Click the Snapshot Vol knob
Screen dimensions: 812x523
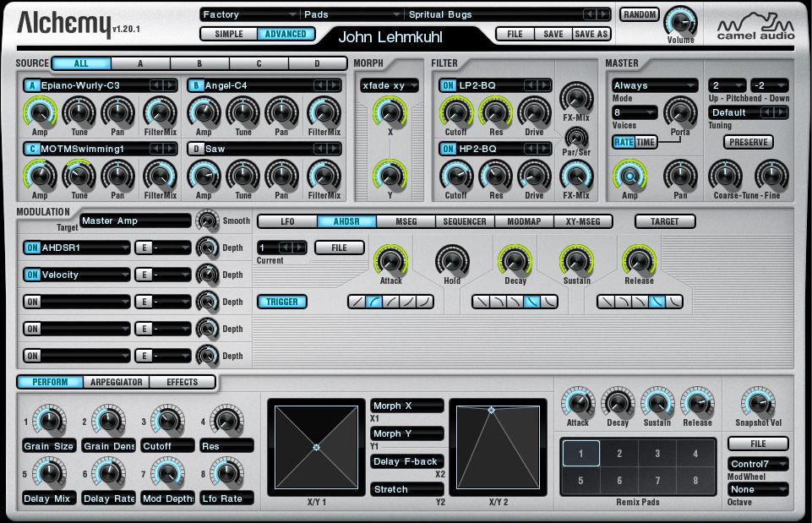point(758,402)
